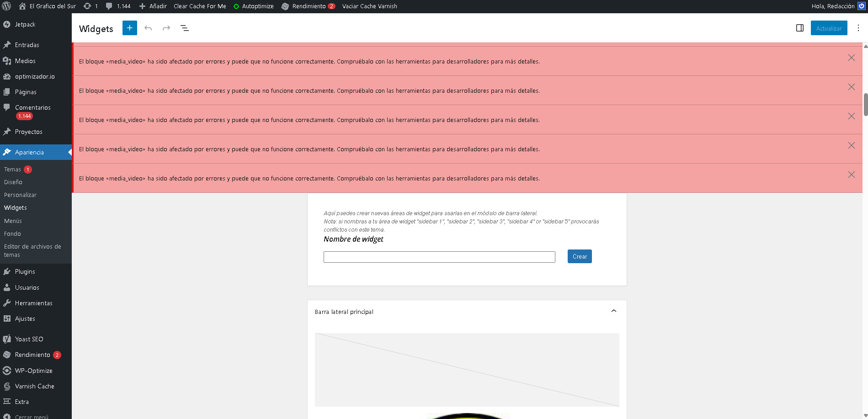Screen dimensions: 868x419
Task: Click the Actualizar button
Action: point(829,28)
